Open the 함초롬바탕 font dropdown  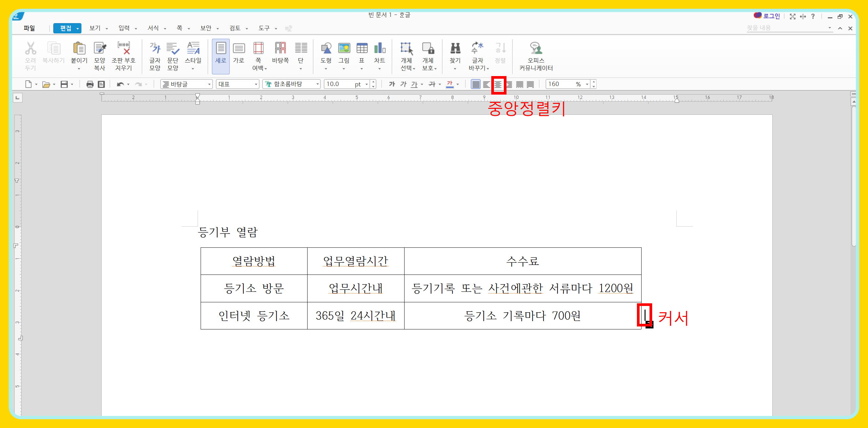317,84
